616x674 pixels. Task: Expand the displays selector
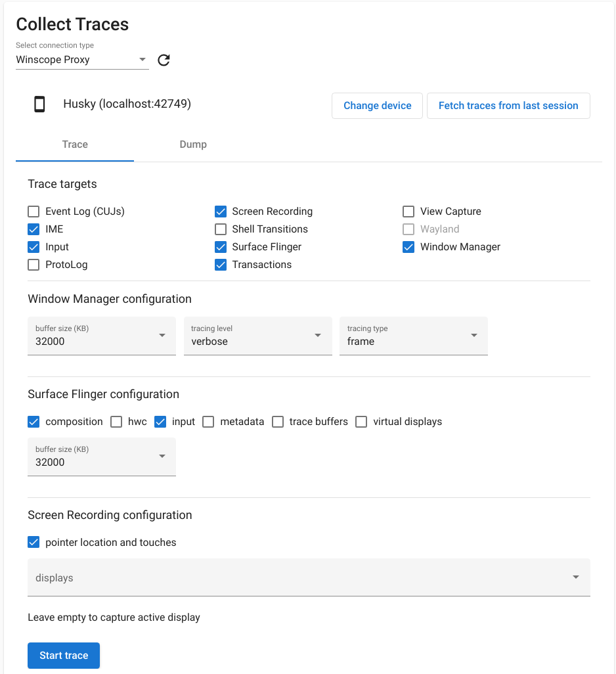(x=309, y=577)
